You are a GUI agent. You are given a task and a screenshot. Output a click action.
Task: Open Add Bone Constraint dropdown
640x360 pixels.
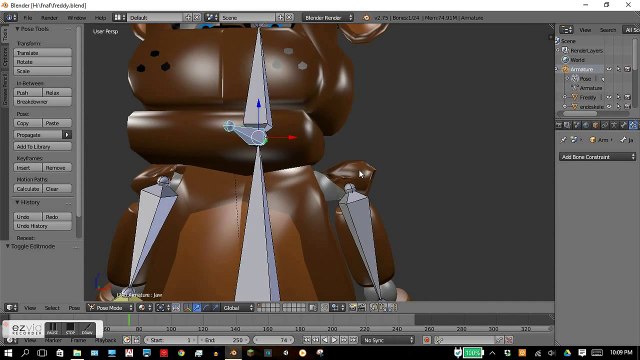(x=597, y=157)
